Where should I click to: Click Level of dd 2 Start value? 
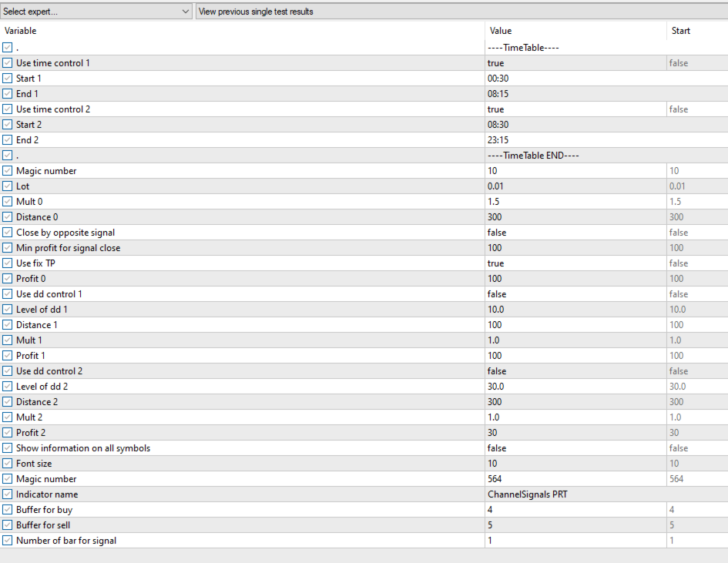693,387
